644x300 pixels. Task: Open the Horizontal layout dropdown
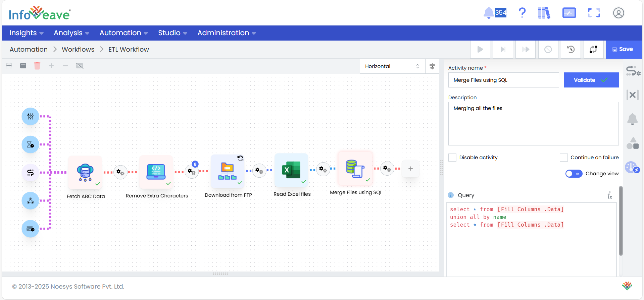(392, 66)
